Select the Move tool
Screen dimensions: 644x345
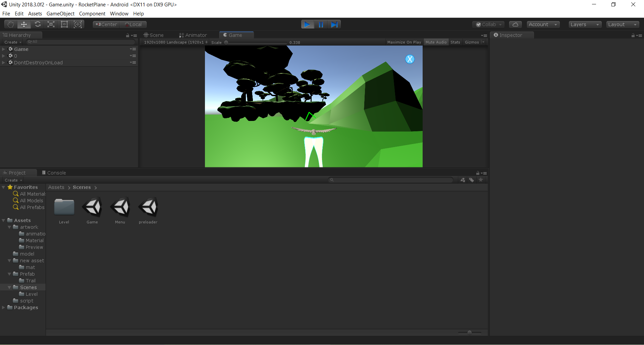[x=23, y=24]
